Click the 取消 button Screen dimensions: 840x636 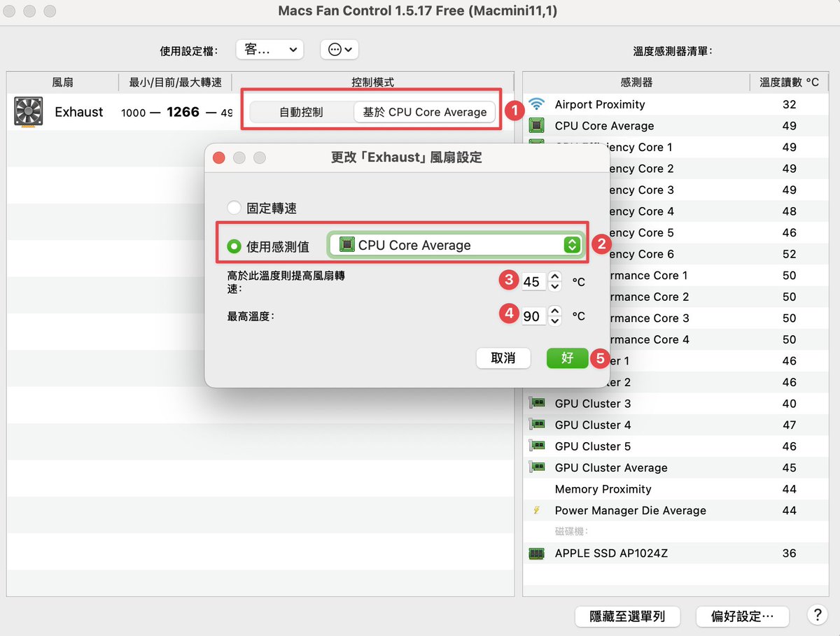[x=503, y=358]
